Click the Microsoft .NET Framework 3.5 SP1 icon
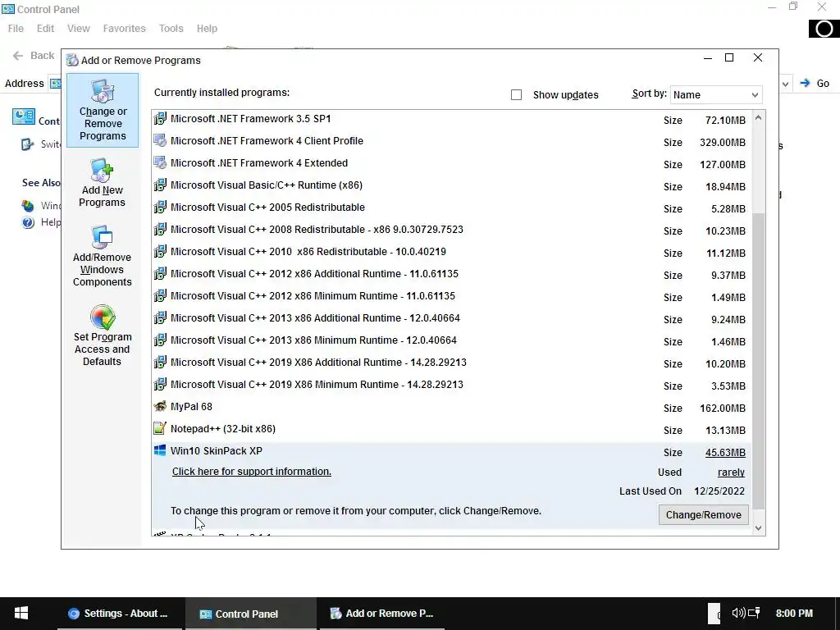This screenshot has width=840, height=630. point(160,119)
